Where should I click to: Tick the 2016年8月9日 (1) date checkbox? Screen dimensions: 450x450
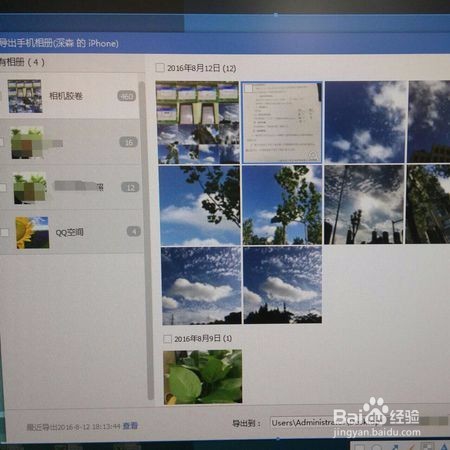click(x=167, y=339)
